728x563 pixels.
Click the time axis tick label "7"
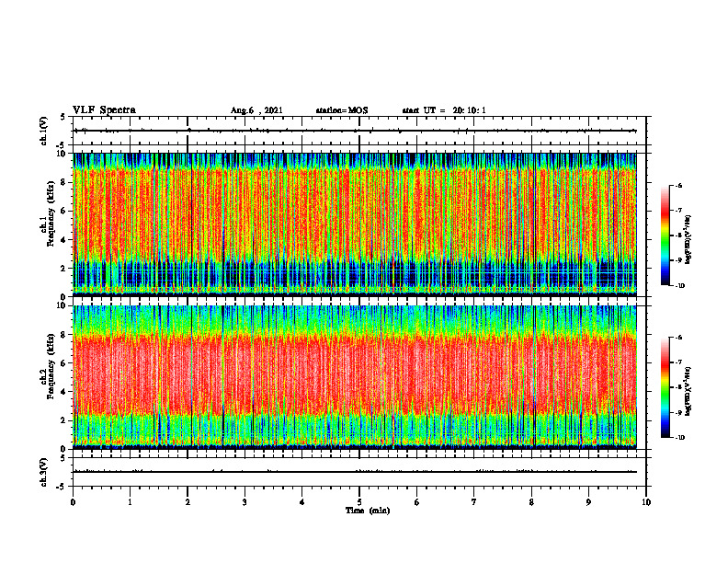pyautogui.click(x=474, y=502)
